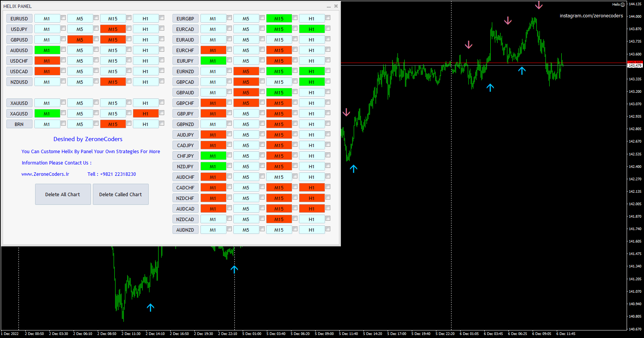Image resolution: width=644 pixels, height=338 pixels.
Task: Click the green H1 button for EURCAD
Action: click(312, 29)
